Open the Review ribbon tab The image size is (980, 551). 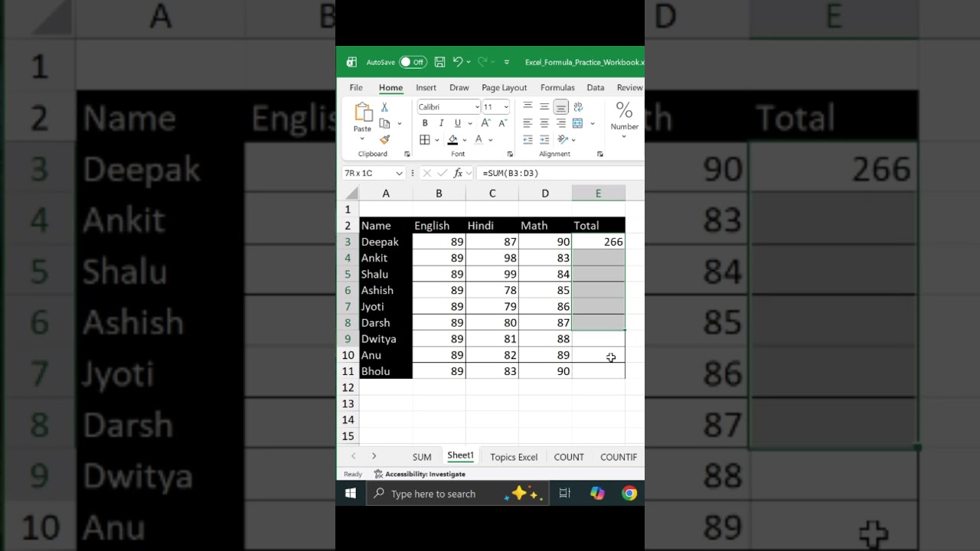629,87
